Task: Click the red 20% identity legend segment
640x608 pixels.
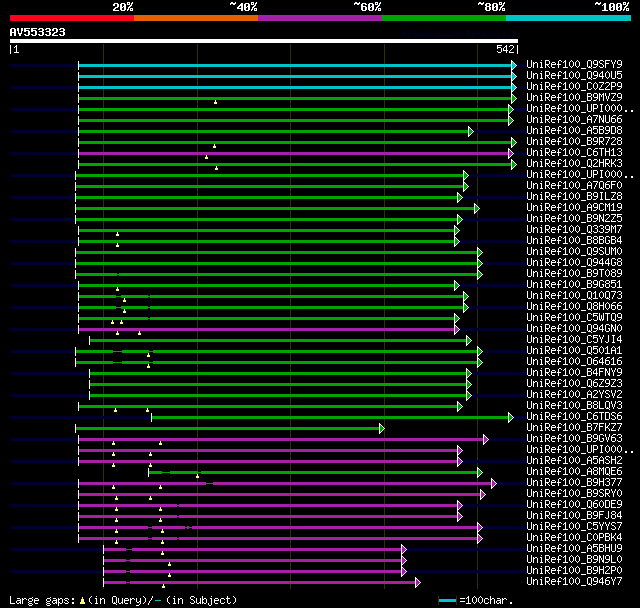Action: click(72, 18)
